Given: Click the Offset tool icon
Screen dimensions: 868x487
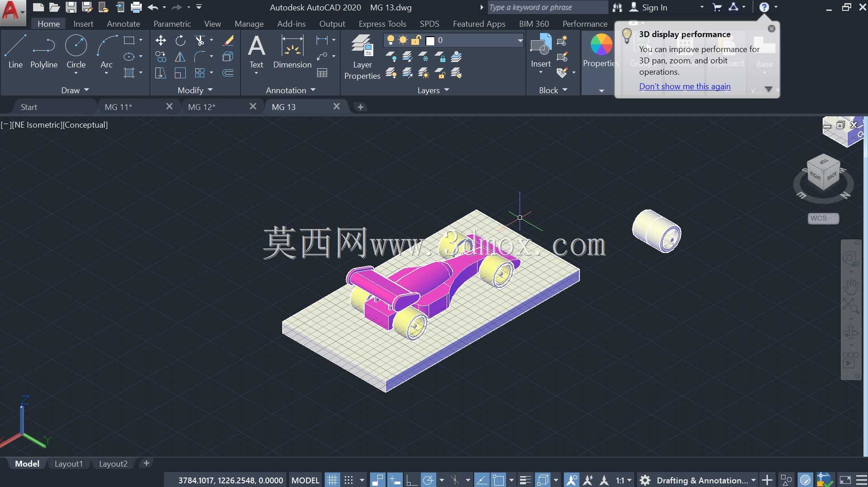Looking at the screenshot, I should 228,73.
